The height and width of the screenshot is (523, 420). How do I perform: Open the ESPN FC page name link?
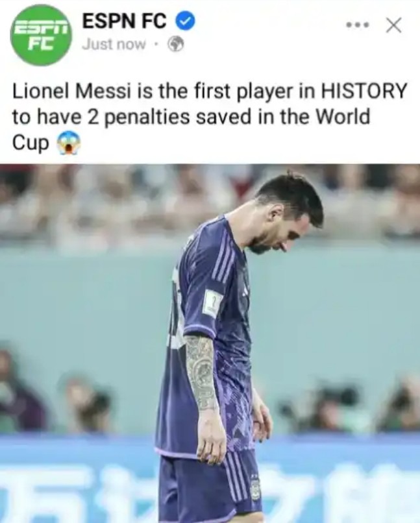tap(125, 21)
